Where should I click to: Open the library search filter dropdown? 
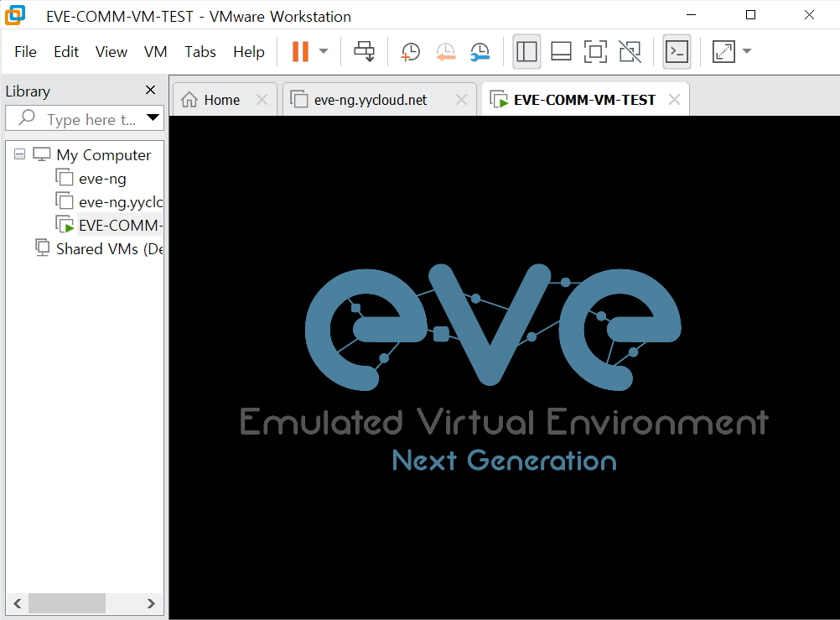pos(153,117)
